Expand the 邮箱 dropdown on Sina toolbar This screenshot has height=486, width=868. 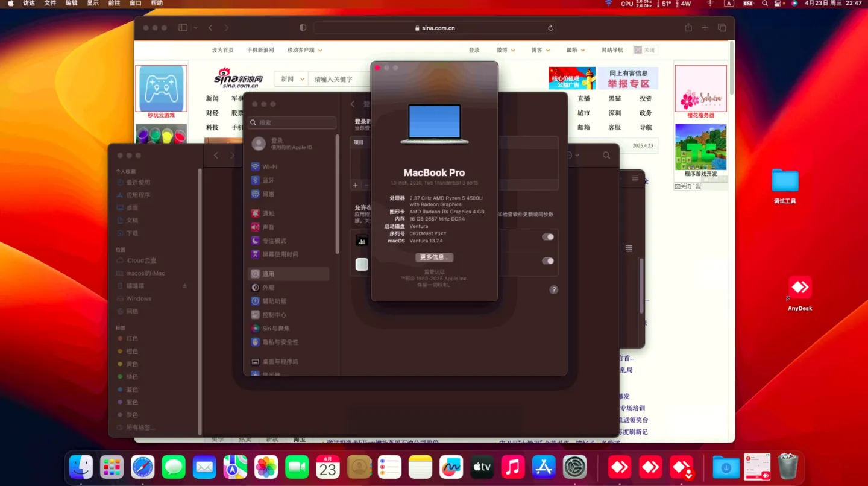[575, 50]
